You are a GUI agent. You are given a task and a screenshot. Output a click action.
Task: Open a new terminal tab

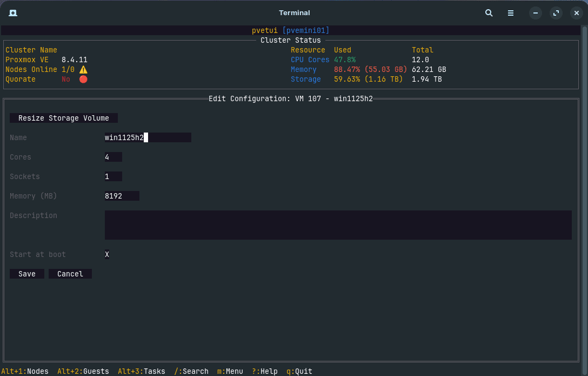pos(13,12)
